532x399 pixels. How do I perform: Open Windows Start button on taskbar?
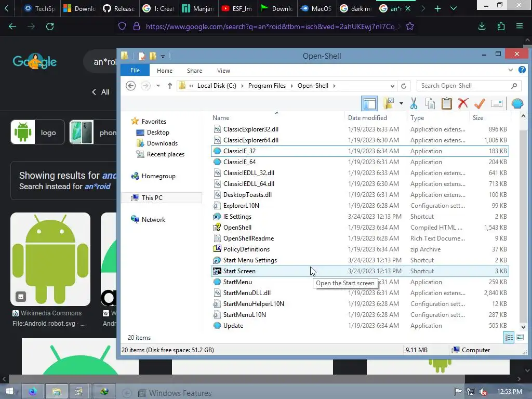pyautogui.click(x=9, y=391)
